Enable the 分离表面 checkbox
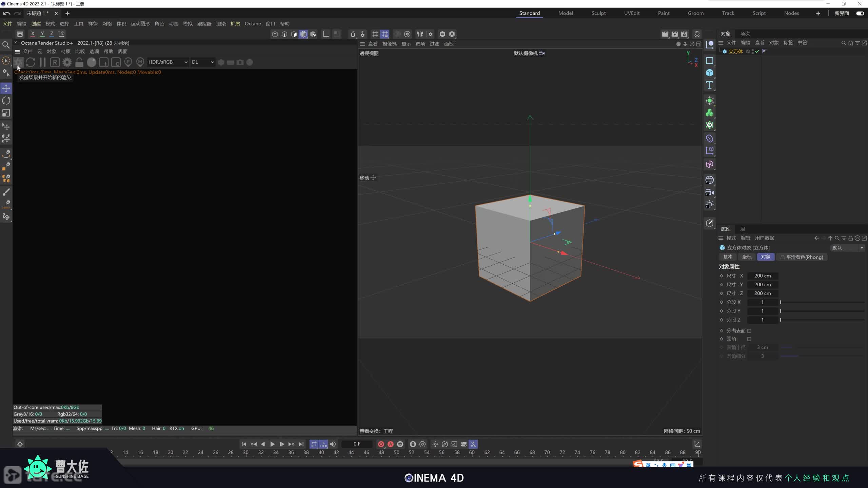The height and width of the screenshot is (488, 868). 749,331
